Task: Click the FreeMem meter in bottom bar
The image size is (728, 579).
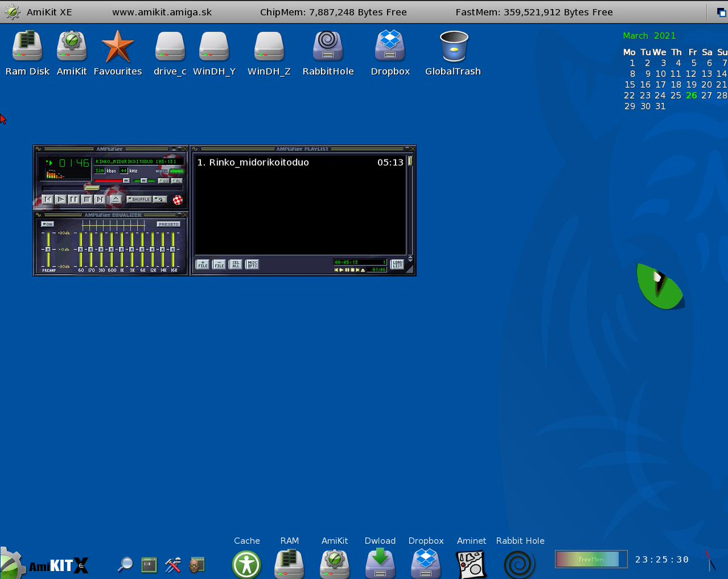Action: coord(591,559)
